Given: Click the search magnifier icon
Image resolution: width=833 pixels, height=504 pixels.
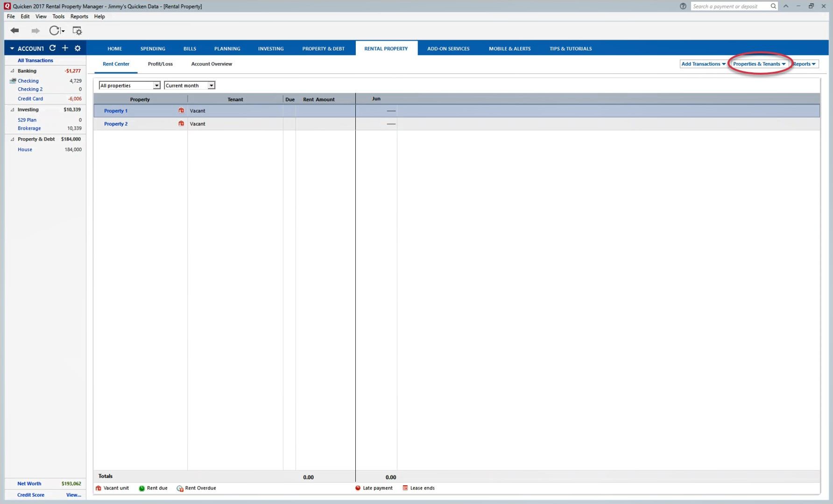Looking at the screenshot, I should coord(773,6).
